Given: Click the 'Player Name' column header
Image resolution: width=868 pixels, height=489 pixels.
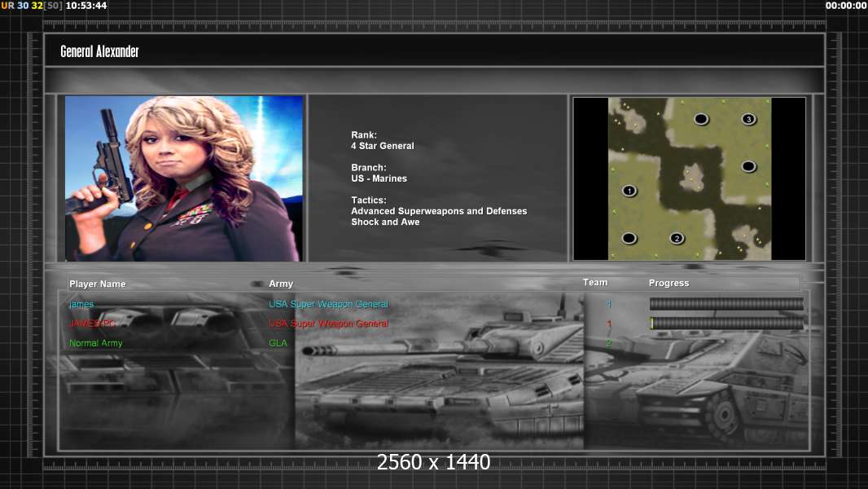Looking at the screenshot, I should click(98, 284).
